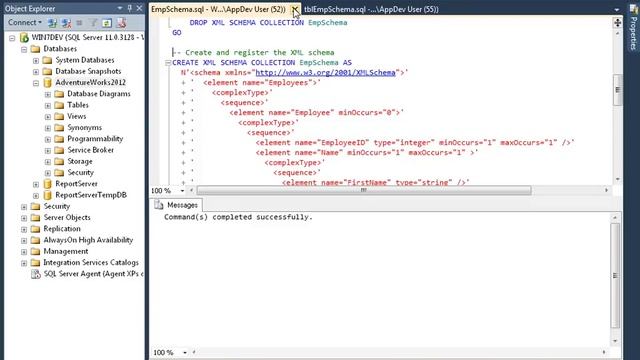This screenshot has width=640, height=360.
Task: Expand the AlwaysOn High Availability node
Action: pyautogui.click(x=24, y=240)
